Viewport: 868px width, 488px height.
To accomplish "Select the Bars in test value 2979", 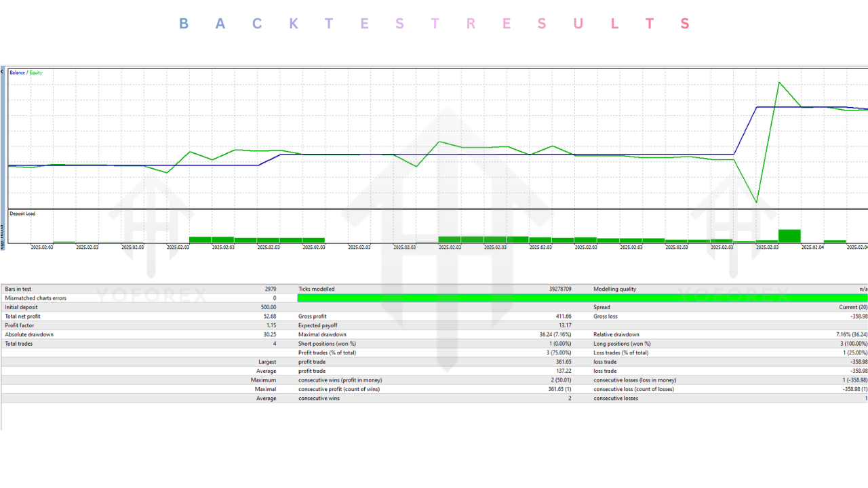I will coord(269,289).
